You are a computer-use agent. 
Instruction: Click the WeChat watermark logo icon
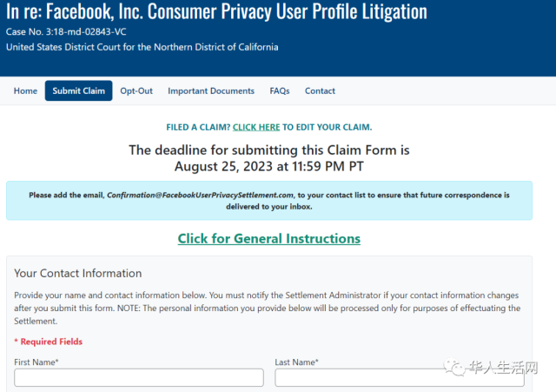pyautogui.click(x=454, y=367)
